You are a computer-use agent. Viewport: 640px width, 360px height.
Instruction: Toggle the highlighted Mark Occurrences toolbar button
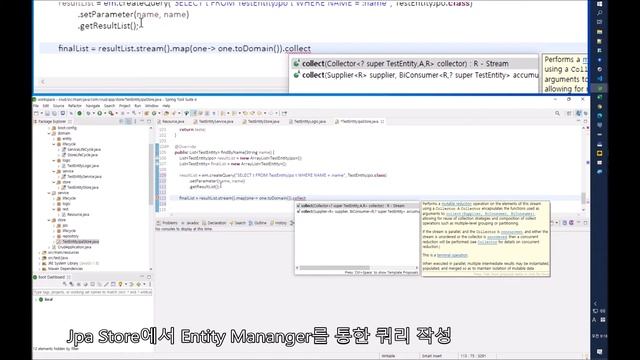(x=195, y=113)
